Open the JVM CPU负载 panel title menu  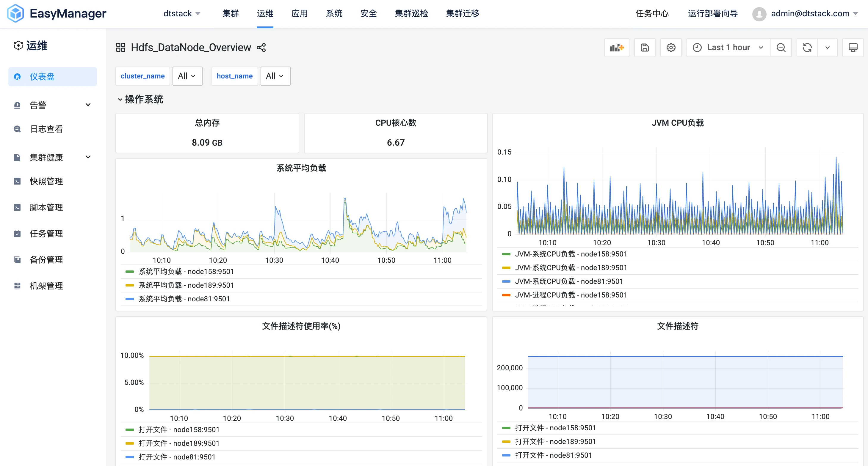[678, 123]
